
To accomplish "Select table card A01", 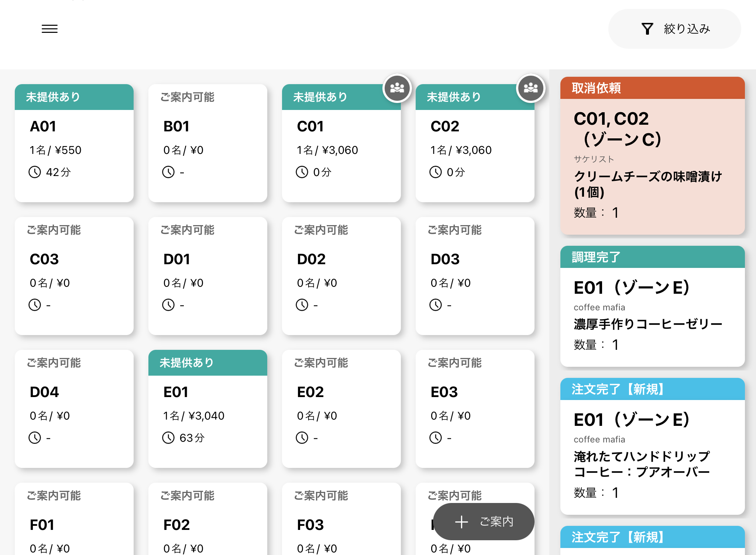I will 74,148.
